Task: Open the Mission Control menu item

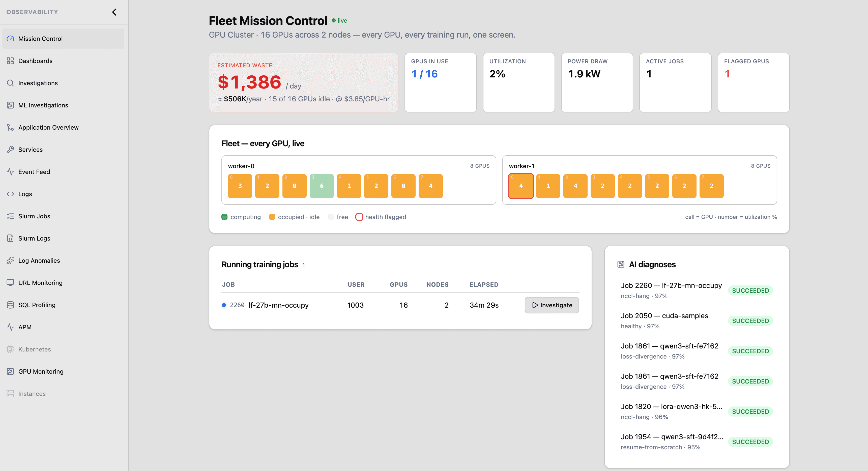Action: point(63,38)
